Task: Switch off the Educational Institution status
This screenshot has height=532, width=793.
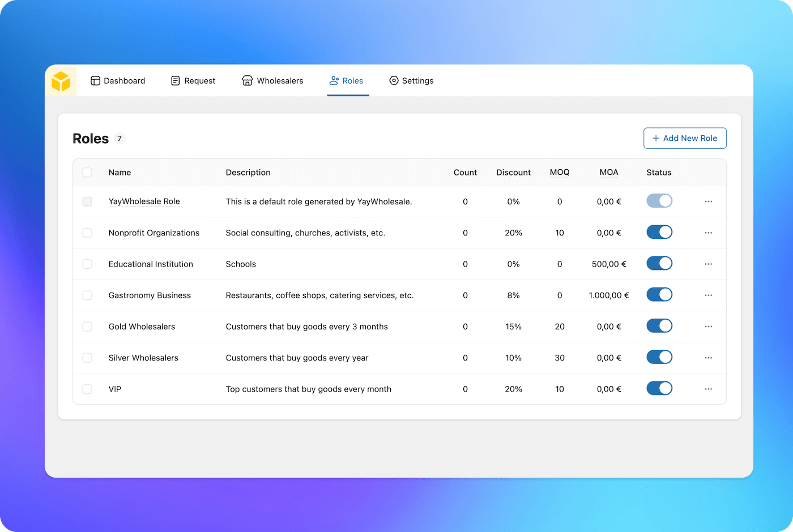Action: 659,264
